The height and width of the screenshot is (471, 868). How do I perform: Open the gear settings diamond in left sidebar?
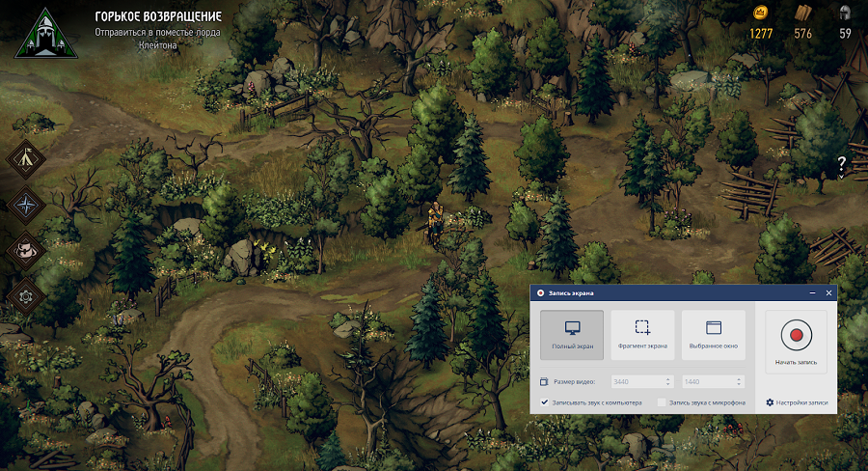pyautogui.click(x=26, y=295)
